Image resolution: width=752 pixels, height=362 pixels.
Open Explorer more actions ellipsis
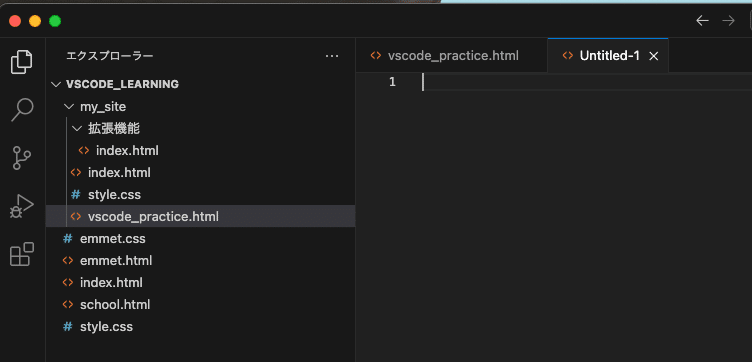click(x=332, y=56)
